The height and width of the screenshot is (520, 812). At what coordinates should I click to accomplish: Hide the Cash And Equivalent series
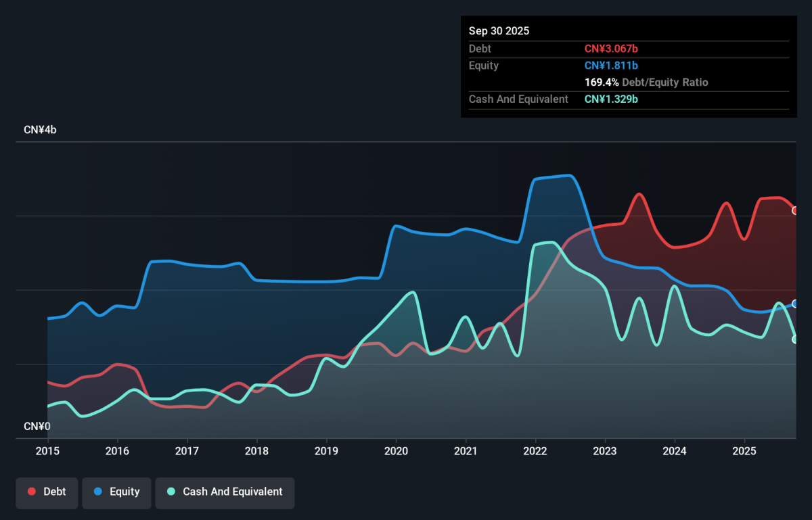(225, 492)
